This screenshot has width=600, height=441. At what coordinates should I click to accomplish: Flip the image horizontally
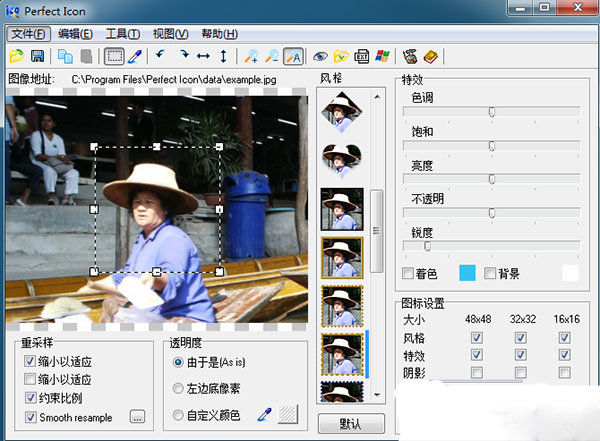(203, 57)
